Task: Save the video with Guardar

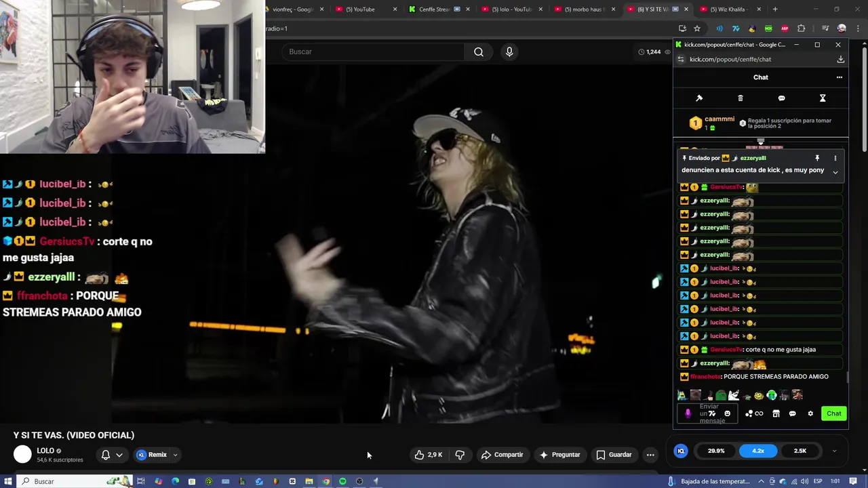Action: [614, 455]
